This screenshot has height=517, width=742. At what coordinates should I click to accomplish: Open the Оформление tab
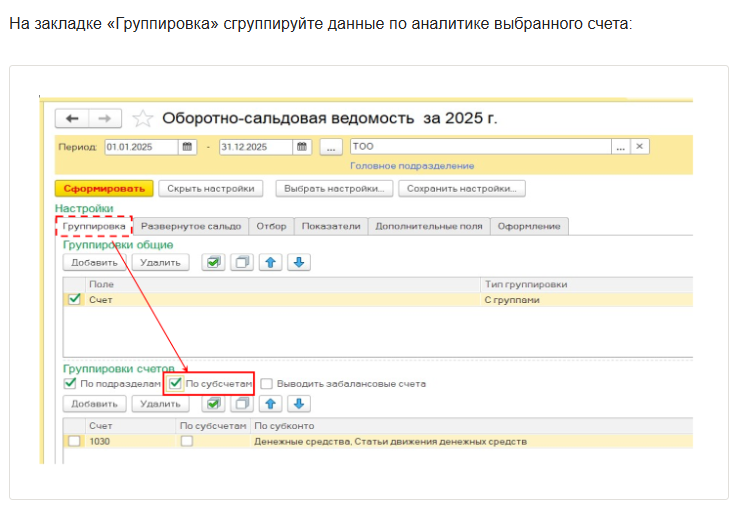click(529, 226)
